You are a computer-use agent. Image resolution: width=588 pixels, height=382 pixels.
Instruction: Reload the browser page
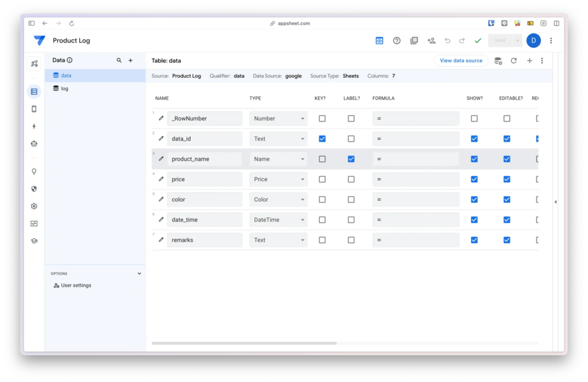(x=72, y=23)
